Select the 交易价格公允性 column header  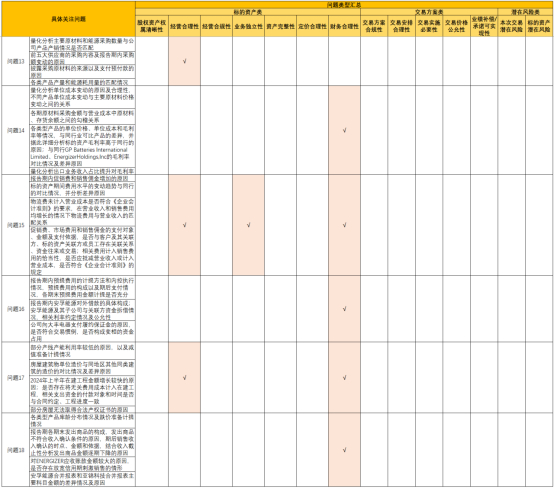click(456, 26)
